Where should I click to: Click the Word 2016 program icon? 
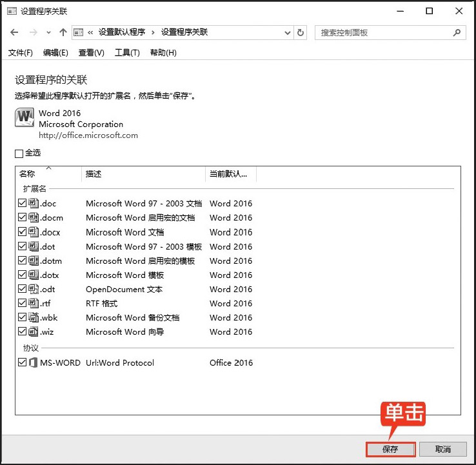click(x=25, y=117)
